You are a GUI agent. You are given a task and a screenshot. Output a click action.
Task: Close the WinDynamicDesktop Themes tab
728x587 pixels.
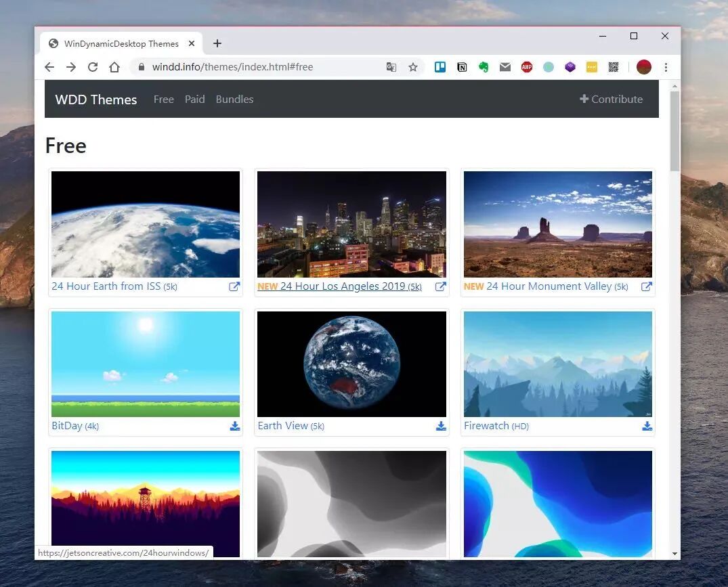191,43
